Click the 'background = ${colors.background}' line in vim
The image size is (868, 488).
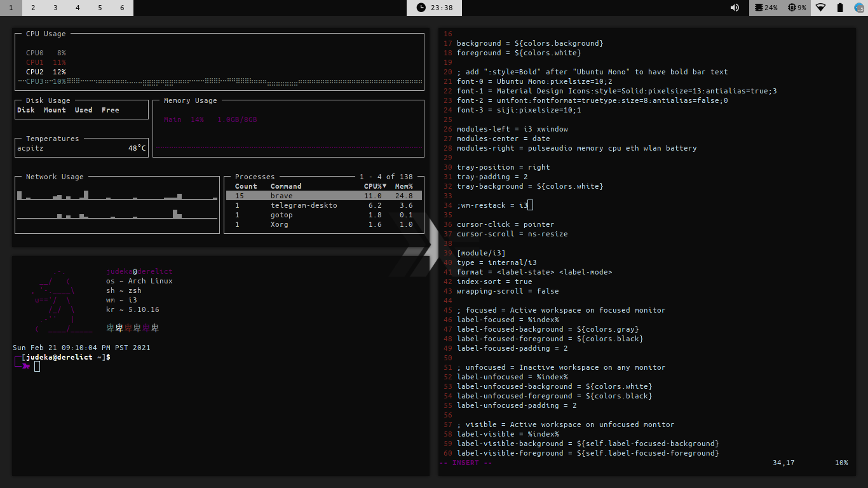click(530, 43)
